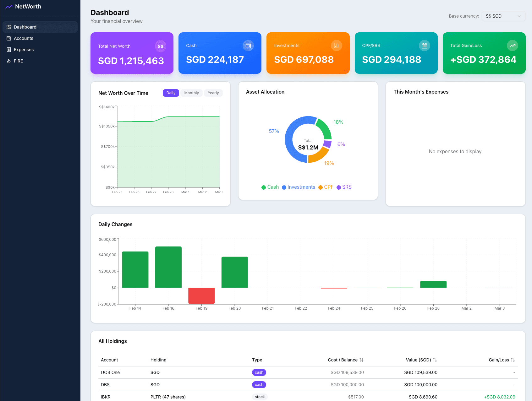Select the Expenses icon in the sidebar
This screenshot has width=532, height=401.
9,49
